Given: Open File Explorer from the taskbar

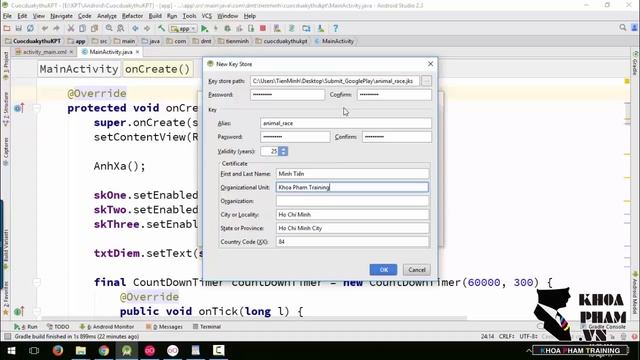Looking at the screenshot, I should click(x=81, y=351).
